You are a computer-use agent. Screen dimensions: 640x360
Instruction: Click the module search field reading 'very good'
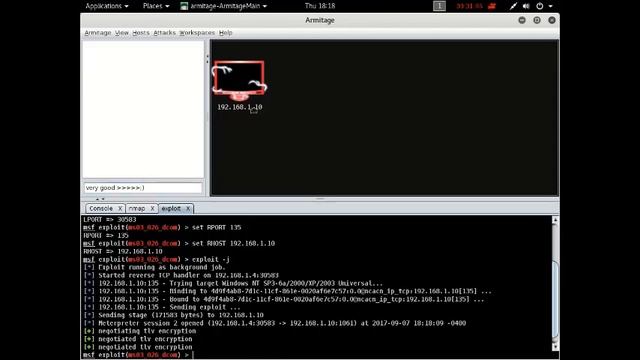143,188
